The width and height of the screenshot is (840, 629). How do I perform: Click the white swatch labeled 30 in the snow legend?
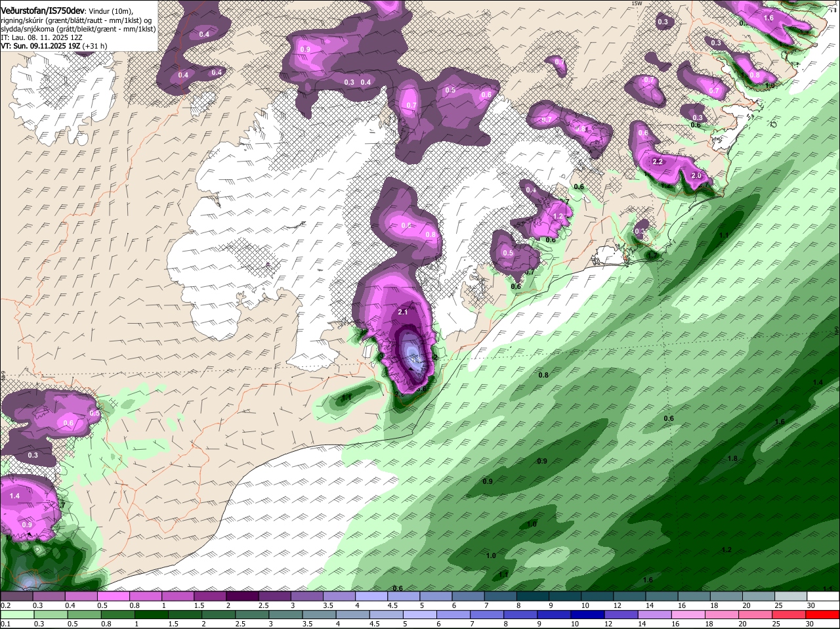click(823, 596)
